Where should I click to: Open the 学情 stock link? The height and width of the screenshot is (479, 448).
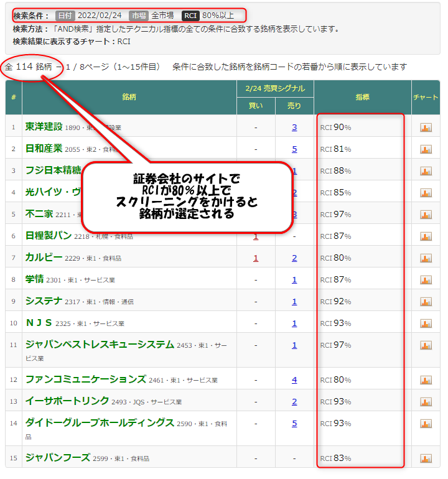click(x=34, y=279)
